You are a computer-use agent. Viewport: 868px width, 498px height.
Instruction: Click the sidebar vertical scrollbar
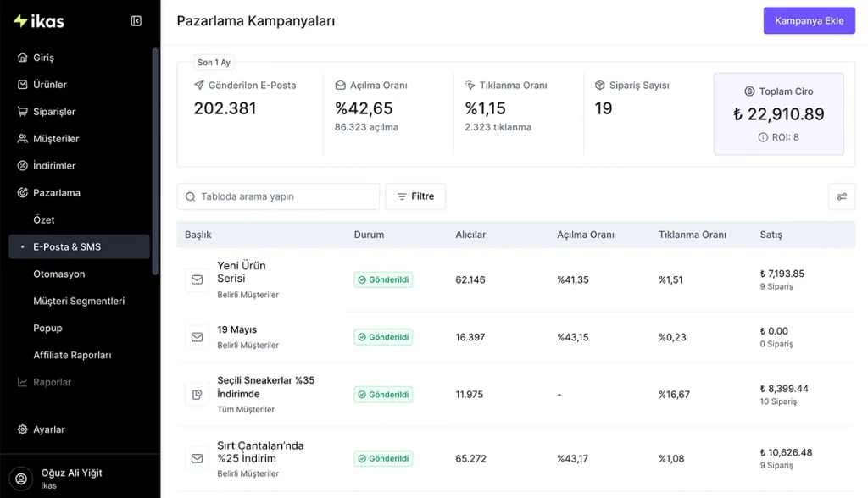pos(154,161)
